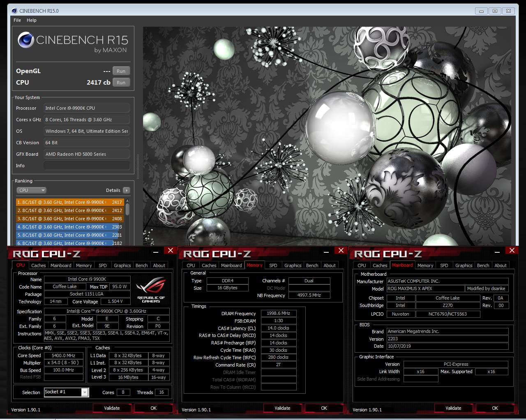The image size is (526, 420).
Task: Minimize the left CPU-Z window
Action: (156, 252)
